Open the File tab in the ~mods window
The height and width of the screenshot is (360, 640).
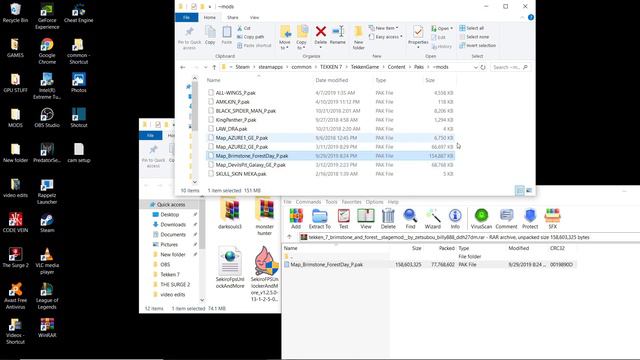point(187,18)
